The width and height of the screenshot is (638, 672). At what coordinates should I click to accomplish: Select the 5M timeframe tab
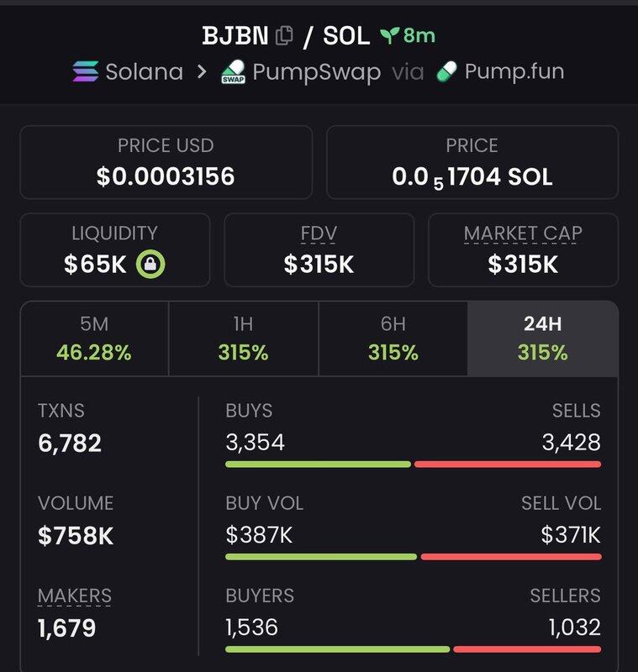coord(94,339)
